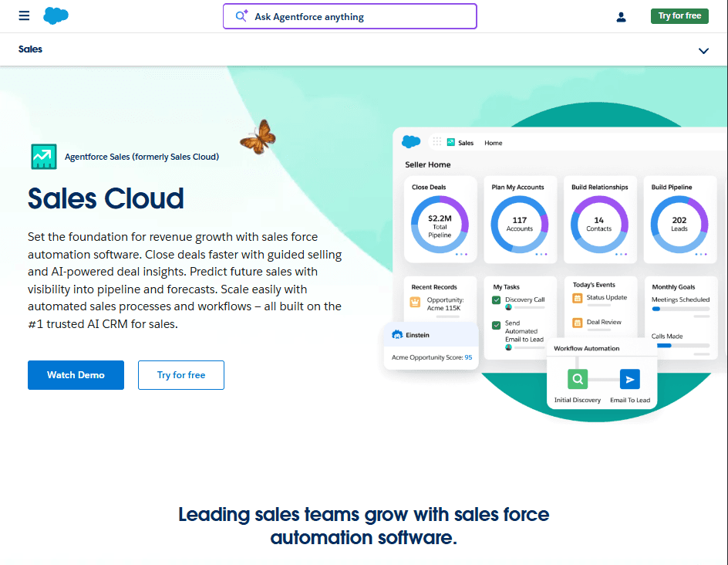
Task: Click the Recent Records card title
Action: 434,287
